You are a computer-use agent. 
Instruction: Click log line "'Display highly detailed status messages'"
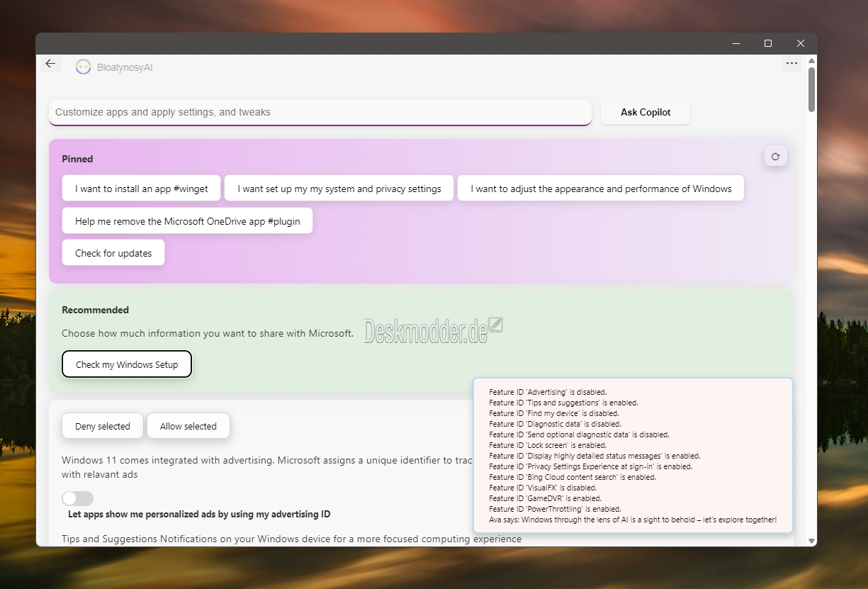click(x=594, y=456)
